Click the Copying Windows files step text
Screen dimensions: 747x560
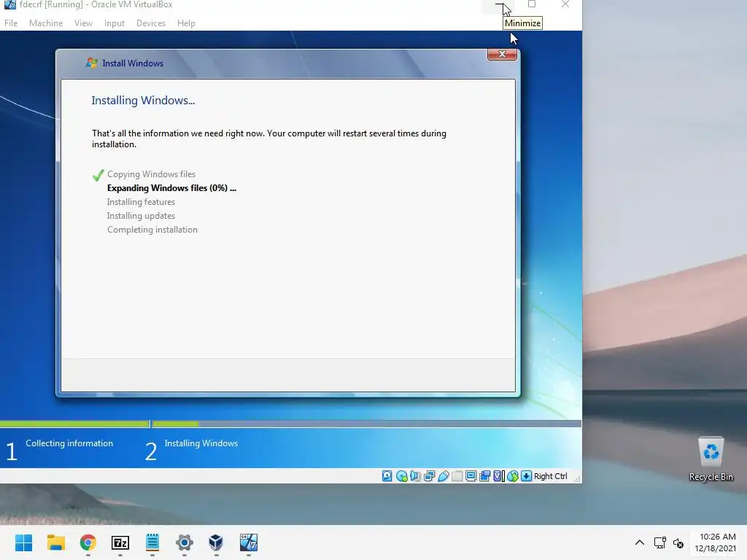151,174
